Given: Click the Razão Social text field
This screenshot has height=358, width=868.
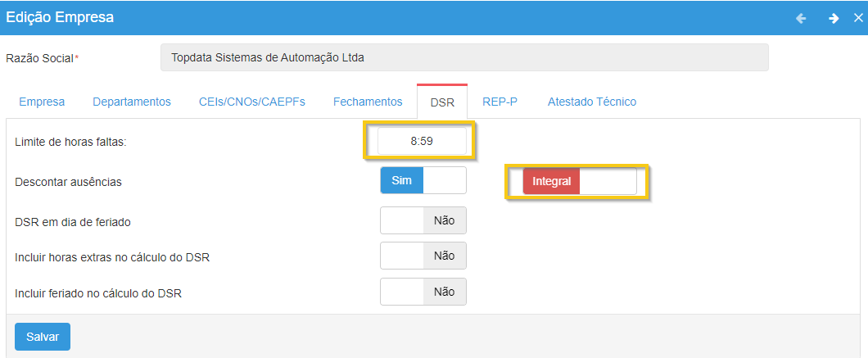Looking at the screenshot, I should tap(464, 58).
